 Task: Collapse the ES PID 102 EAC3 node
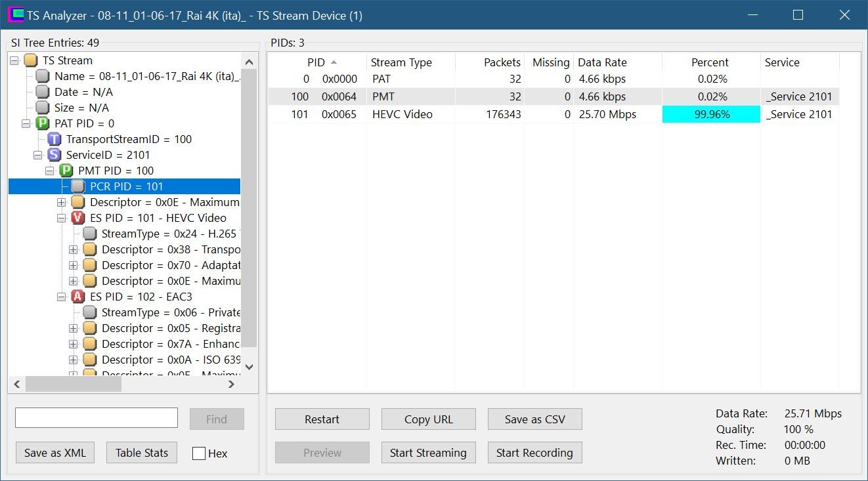pos(62,297)
